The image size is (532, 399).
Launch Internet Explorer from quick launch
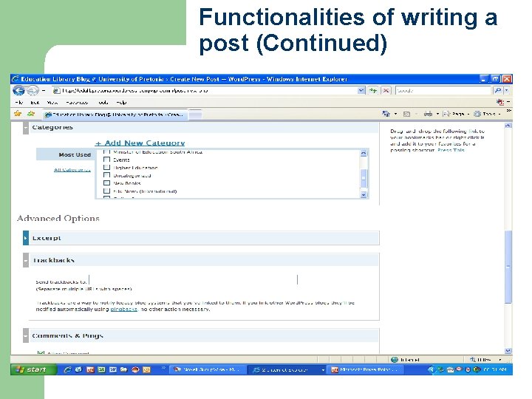(67, 370)
